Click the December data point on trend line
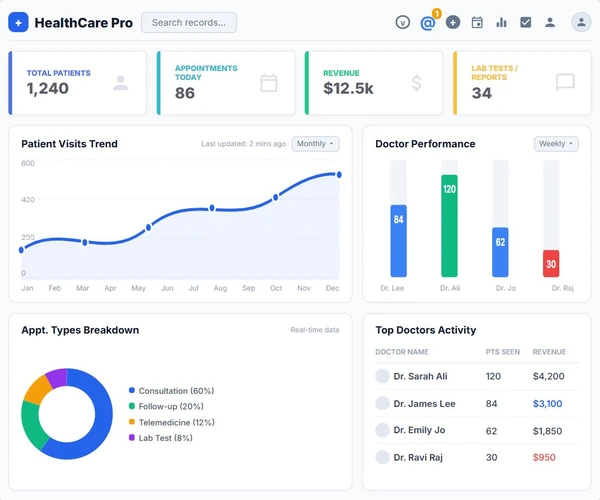600x500 pixels. 339,175
